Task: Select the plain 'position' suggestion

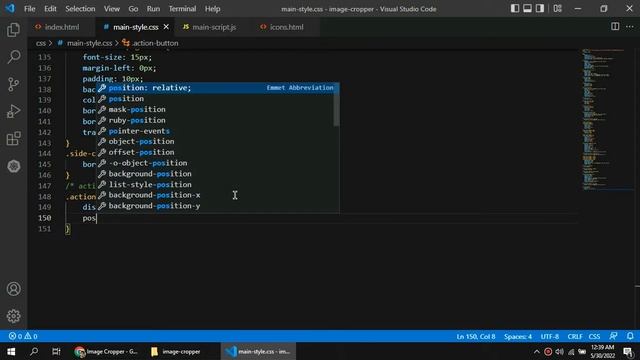Action: pyautogui.click(x=218, y=98)
